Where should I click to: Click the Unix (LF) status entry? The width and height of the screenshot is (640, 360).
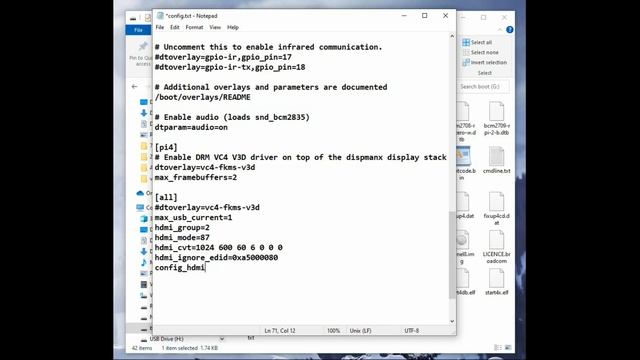[360, 331]
